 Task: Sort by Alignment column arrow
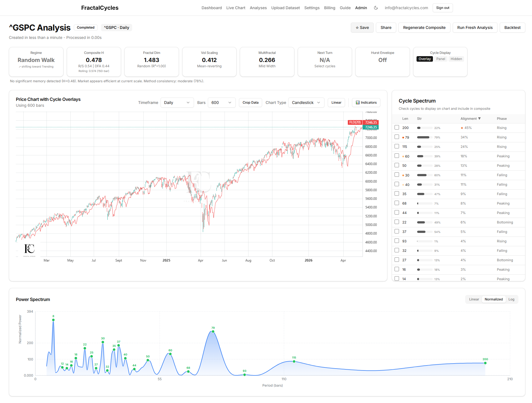[479, 119]
